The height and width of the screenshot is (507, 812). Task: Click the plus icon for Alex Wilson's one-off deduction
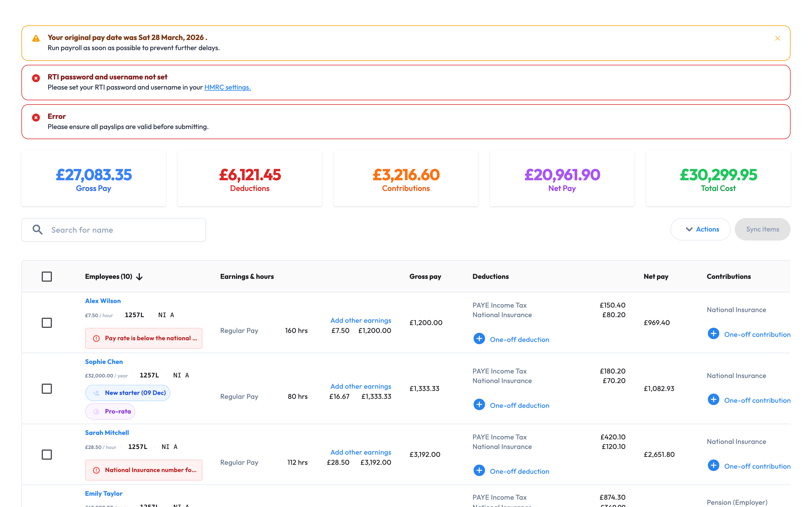(x=479, y=339)
